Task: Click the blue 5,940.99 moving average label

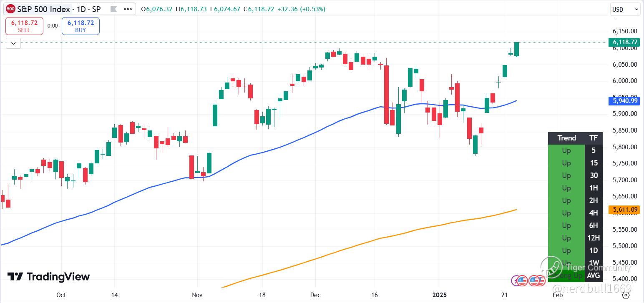Action: (x=624, y=100)
